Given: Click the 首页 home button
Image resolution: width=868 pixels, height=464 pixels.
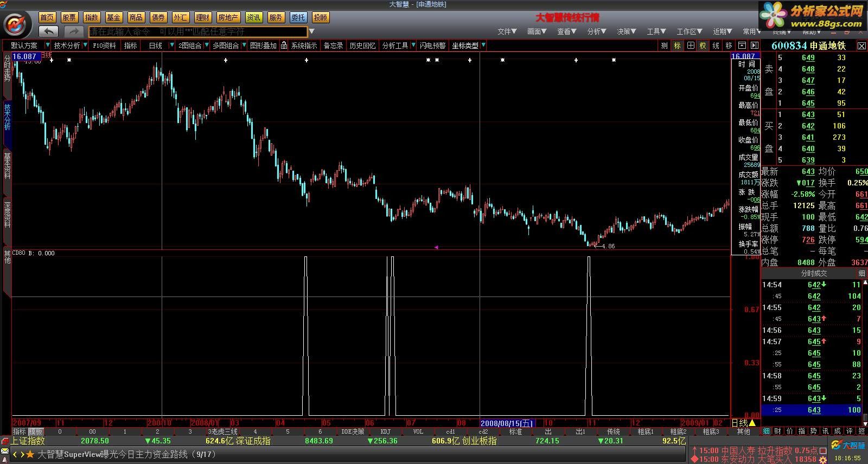Looking at the screenshot, I should (47, 17).
